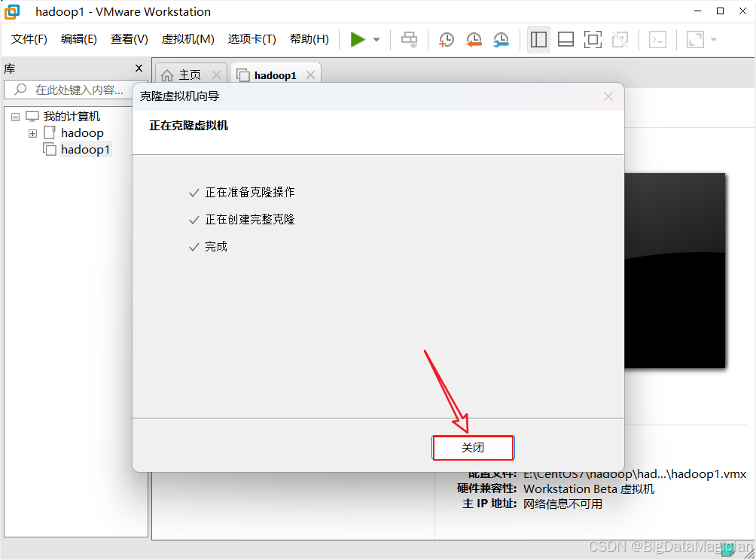Maximize the VMware Workstation window
The width and height of the screenshot is (756, 560).
point(721,11)
